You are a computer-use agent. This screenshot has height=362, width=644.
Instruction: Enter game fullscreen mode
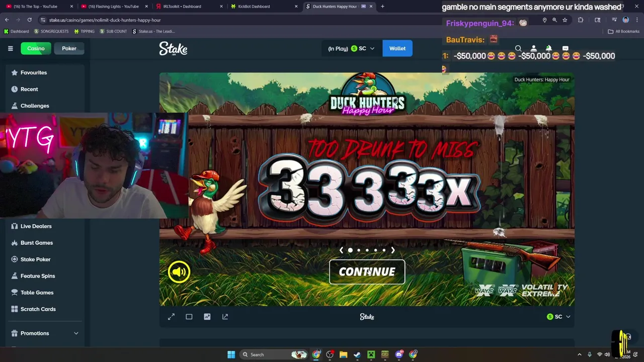click(x=171, y=317)
